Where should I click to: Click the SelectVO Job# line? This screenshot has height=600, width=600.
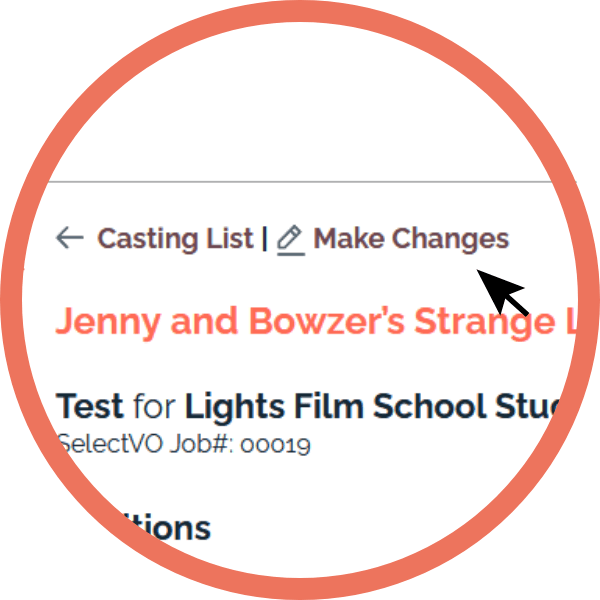(184, 444)
